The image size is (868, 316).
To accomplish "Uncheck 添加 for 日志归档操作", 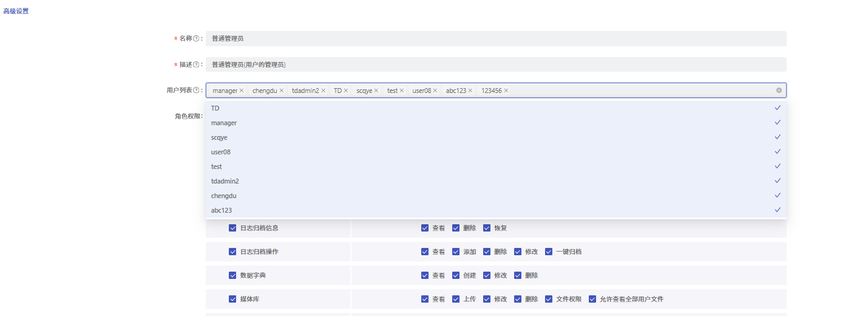I will 456,252.
